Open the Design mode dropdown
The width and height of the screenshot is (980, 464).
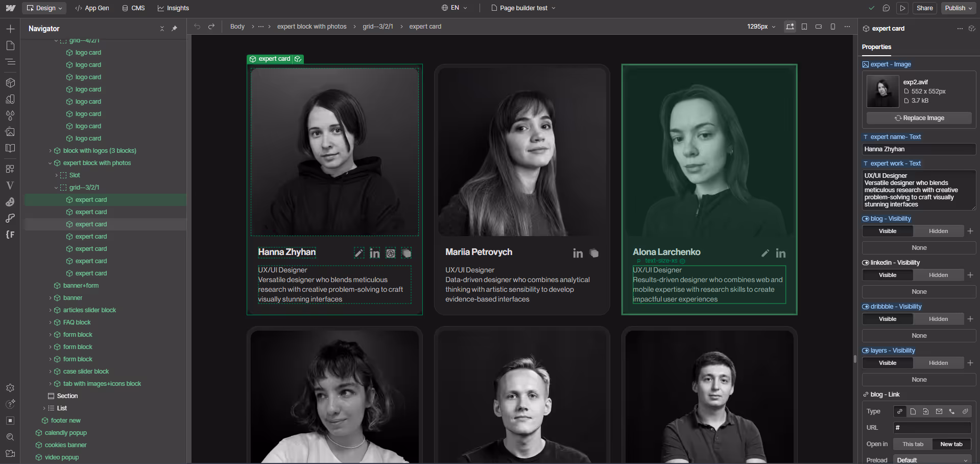(44, 8)
